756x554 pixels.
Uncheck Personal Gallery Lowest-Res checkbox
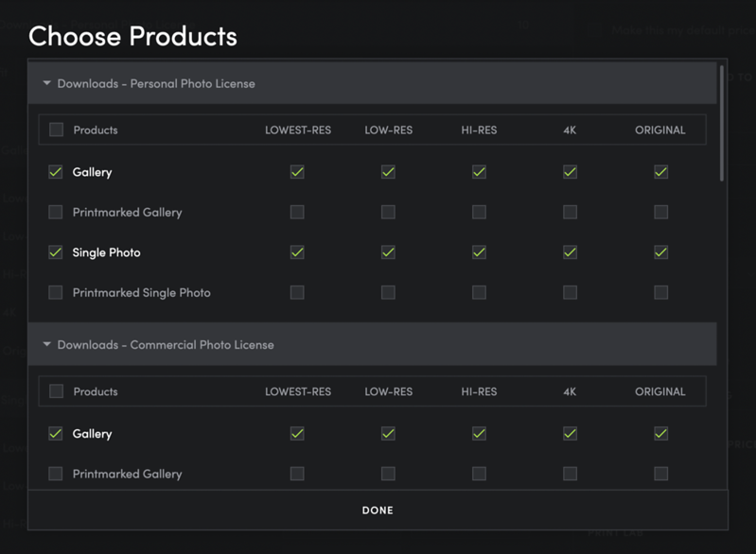click(297, 172)
